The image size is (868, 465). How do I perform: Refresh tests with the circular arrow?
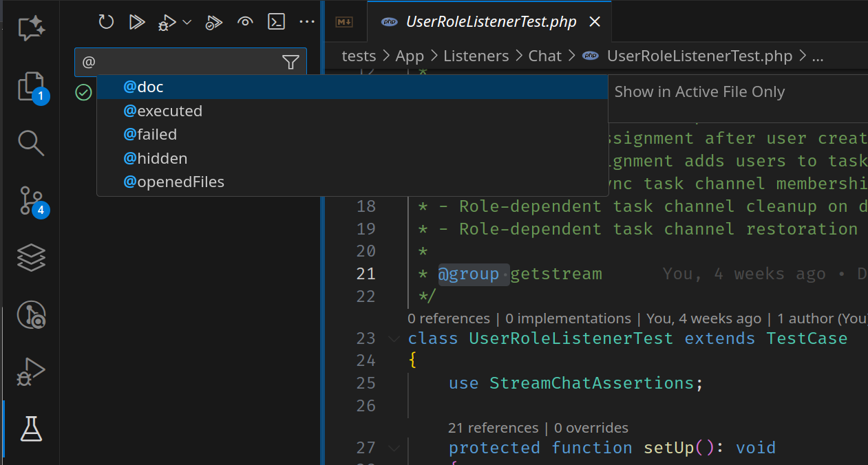point(106,22)
